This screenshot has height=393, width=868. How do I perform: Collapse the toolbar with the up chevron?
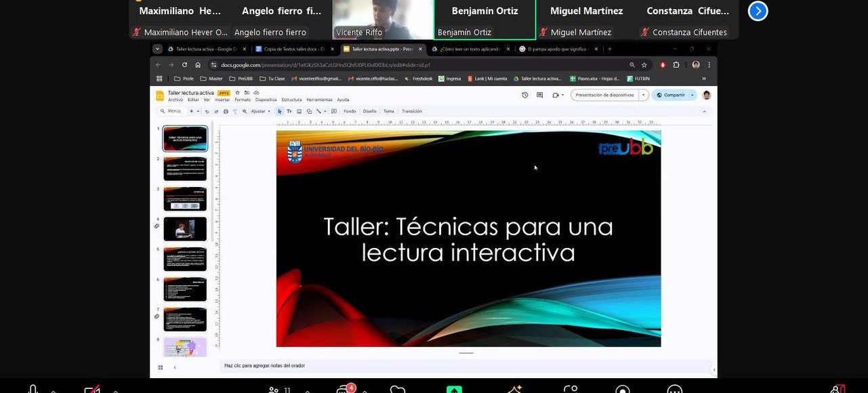pos(704,111)
